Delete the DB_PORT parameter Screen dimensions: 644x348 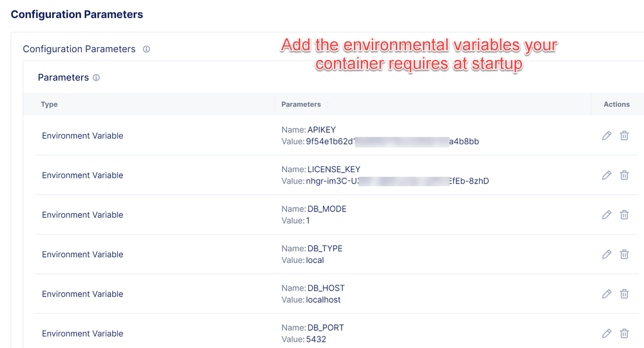pyautogui.click(x=624, y=334)
